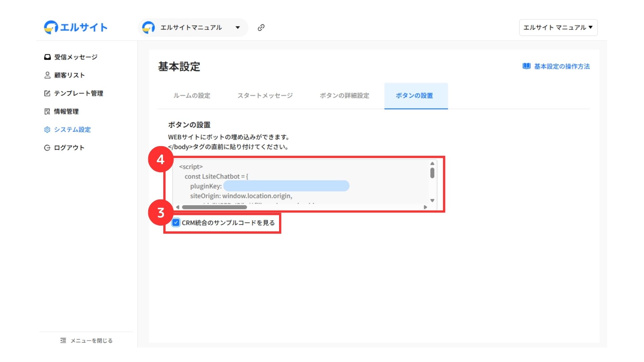The width and height of the screenshot is (644, 362).
Task: Expand エルサイトマニュアル site selector dropdown
Action: point(237,27)
